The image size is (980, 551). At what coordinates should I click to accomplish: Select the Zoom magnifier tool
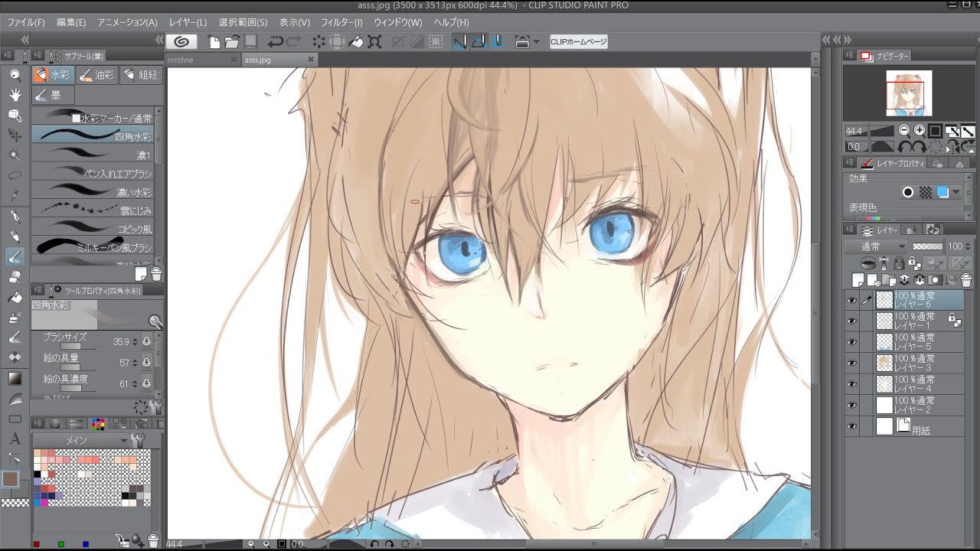[x=15, y=75]
